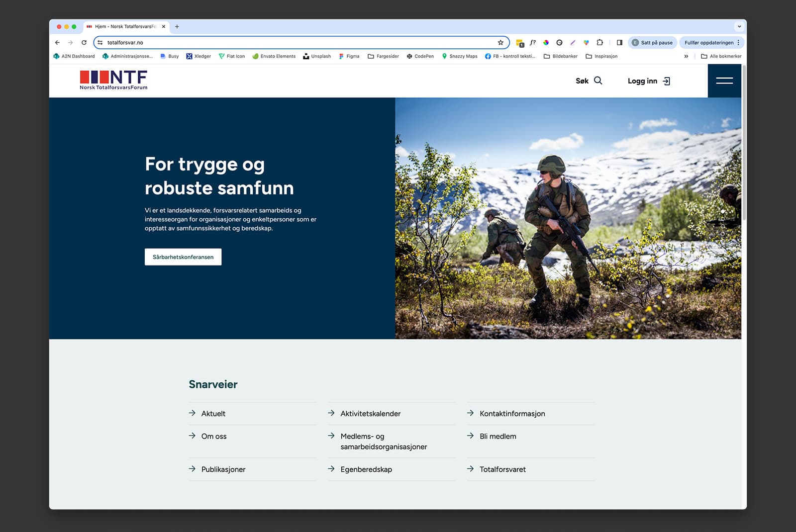Open the Alle bokmerker folder

pos(721,56)
